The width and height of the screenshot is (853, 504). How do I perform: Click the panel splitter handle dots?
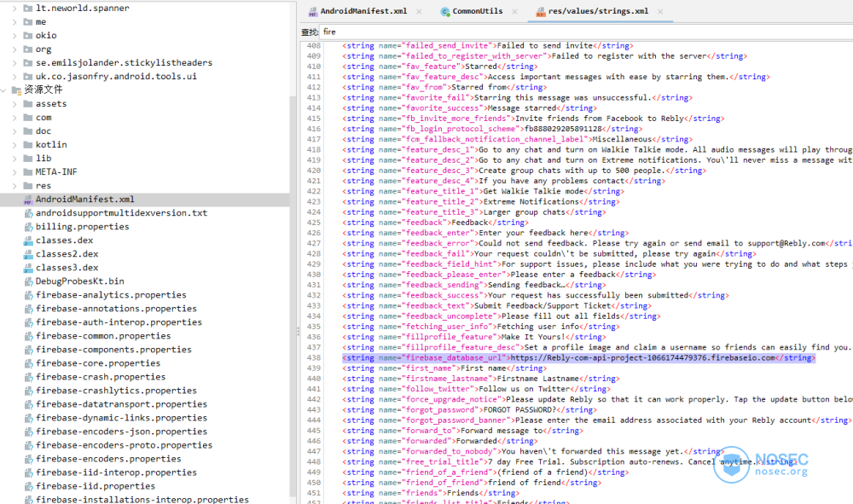click(298, 331)
